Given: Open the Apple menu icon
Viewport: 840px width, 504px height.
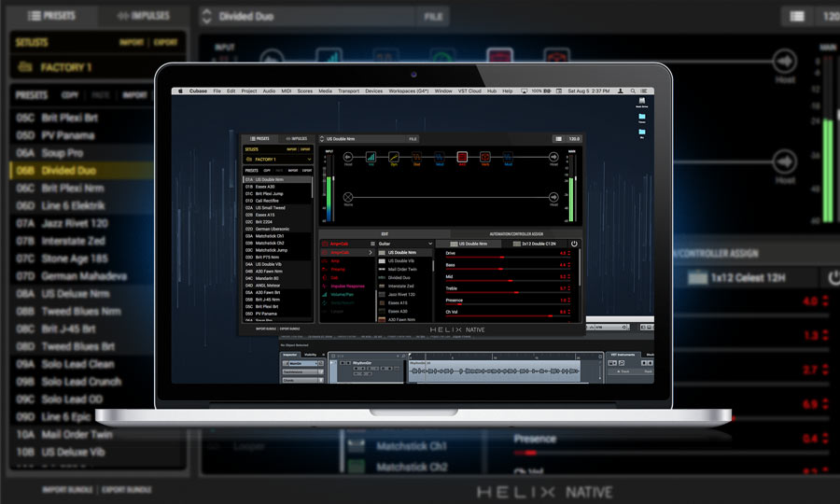Looking at the screenshot, I should (x=180, y=91).
